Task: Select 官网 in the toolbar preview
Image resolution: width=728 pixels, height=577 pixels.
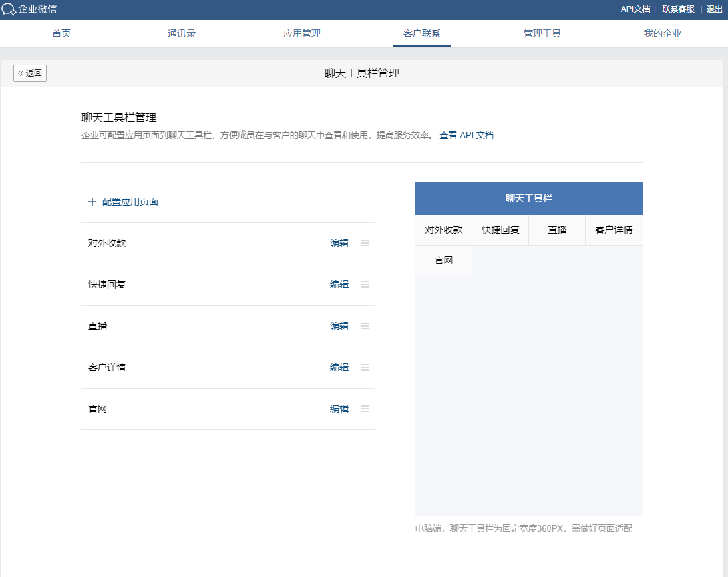Action: [x=443, y=260]
